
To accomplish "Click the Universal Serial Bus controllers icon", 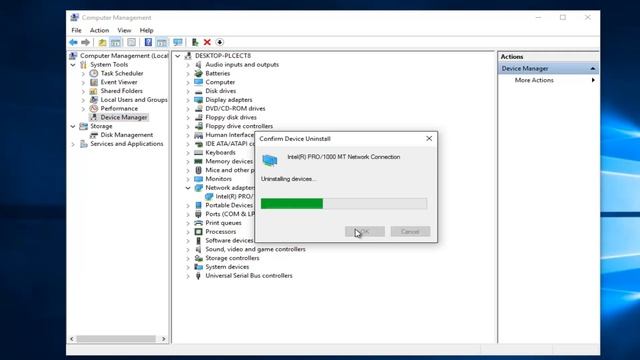I will click(199, 276).
